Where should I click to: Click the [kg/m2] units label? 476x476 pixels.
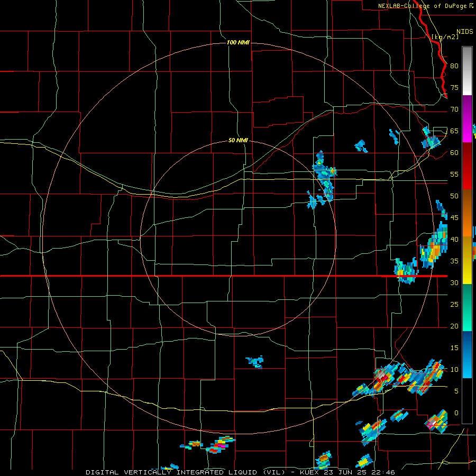(x=445, y=37)
